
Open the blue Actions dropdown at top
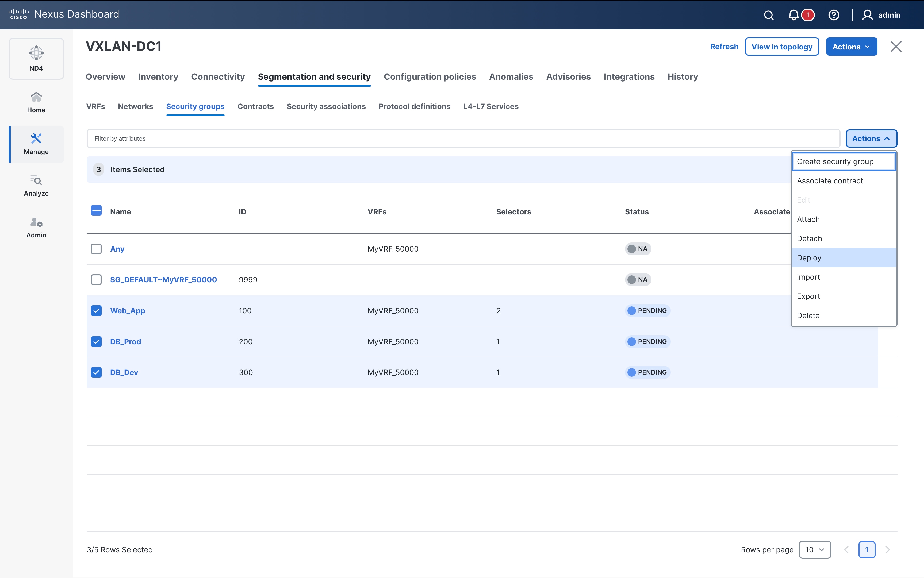tap(851, 47)
